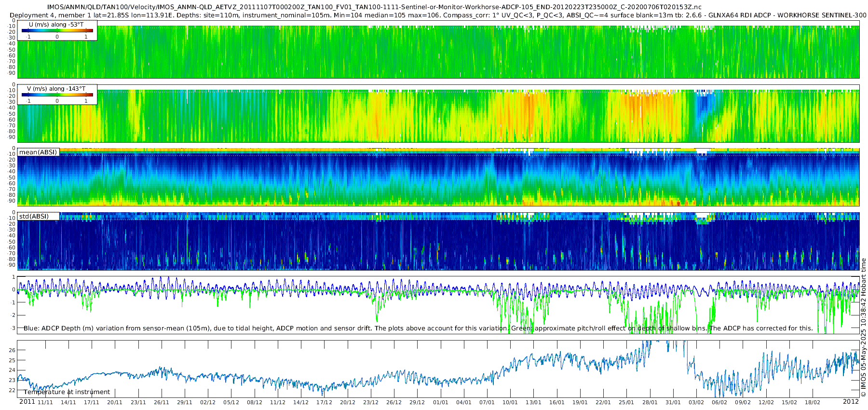This screenshot has height=410, width=868.
Task: Select the 01/01 date tick label
Action: 441,402
